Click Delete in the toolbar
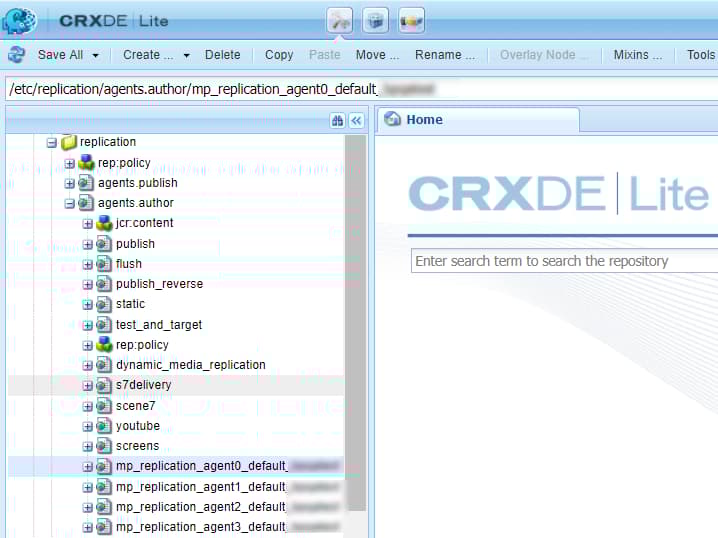Viewport: 718px width, 538px height. click(223, 55)
